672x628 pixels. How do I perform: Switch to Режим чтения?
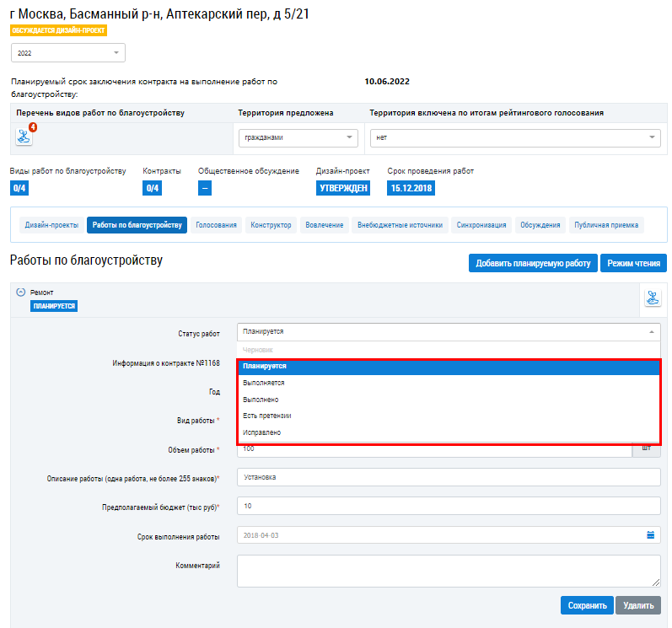tap(633, 263)
